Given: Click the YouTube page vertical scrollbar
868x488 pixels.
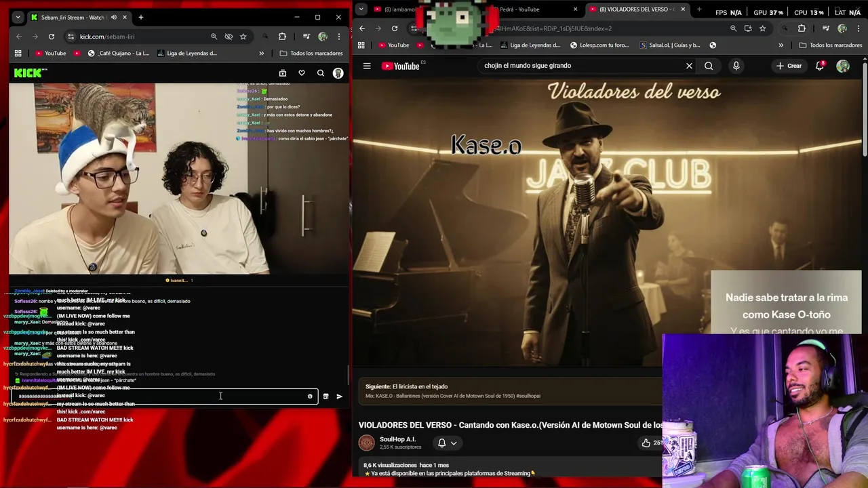Looking at the screenshot, I should pyautogui.click(x=865, y=108).
